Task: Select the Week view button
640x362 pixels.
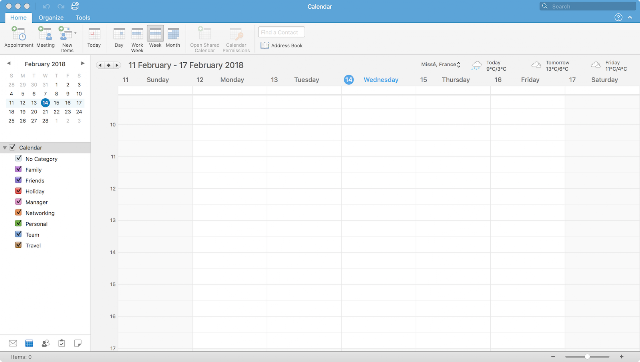Action: coord(155,37)
